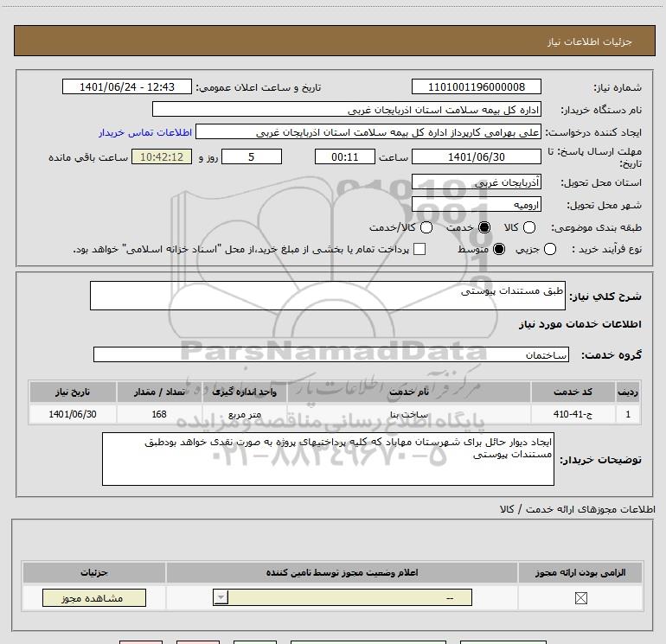This screenshot has height=644, width=666.
Task: Click the service group field ساختمان
Action: click(x=331, y=354)
